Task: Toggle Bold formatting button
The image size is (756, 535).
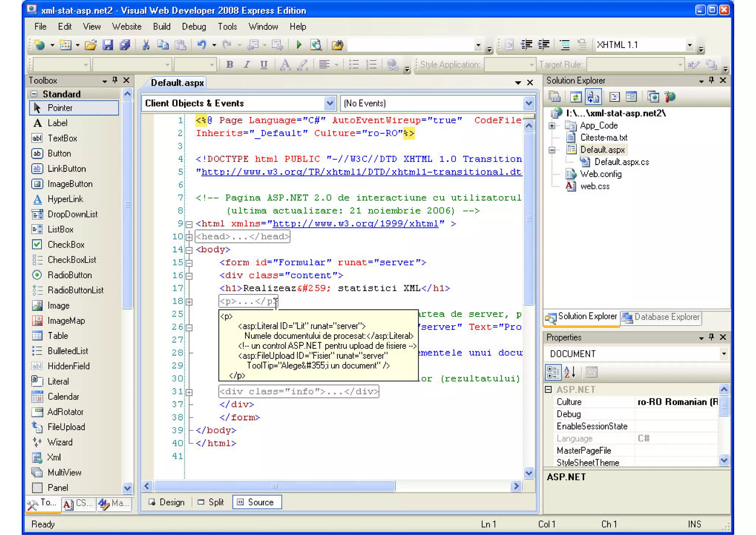Action: point(230,65)
